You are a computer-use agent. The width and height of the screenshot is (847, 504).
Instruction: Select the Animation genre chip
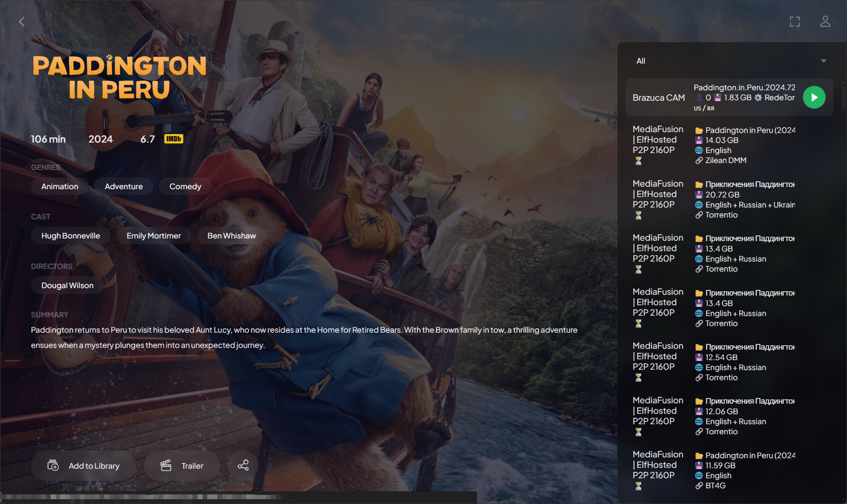tap(60, 186)
